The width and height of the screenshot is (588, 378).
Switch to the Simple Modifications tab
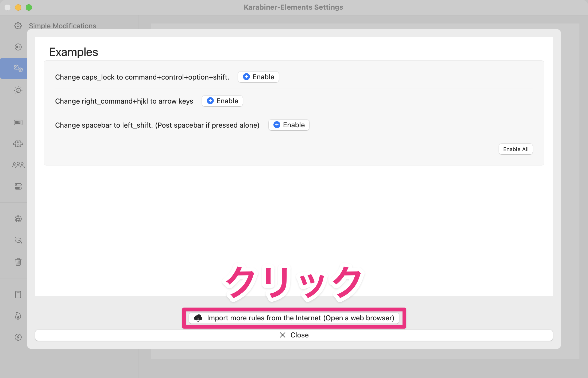point(62,26)
